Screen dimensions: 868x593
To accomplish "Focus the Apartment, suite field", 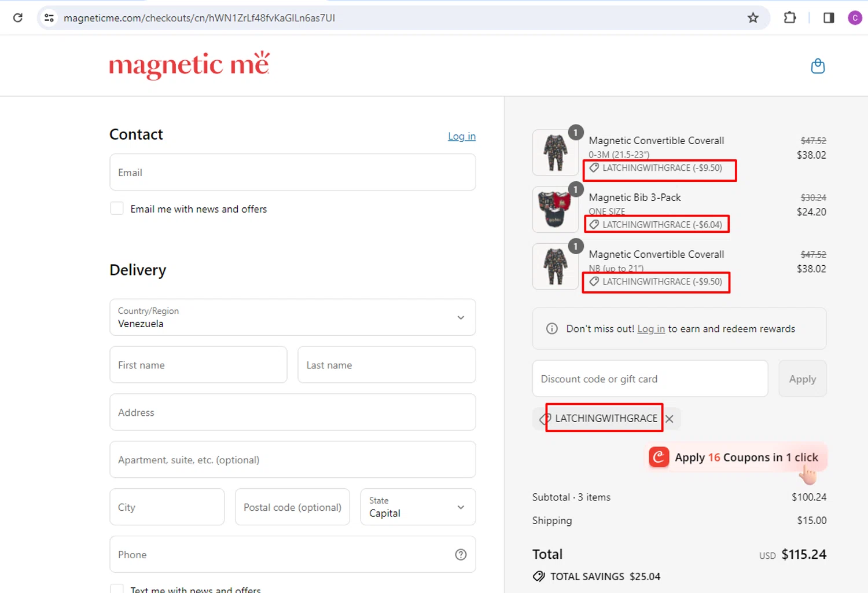I will (x=293, y=460).
